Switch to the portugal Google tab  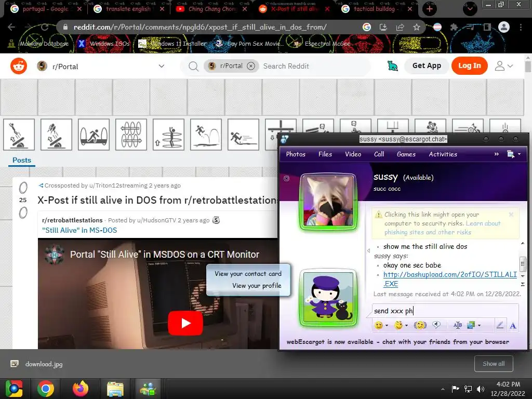point(45,9)
